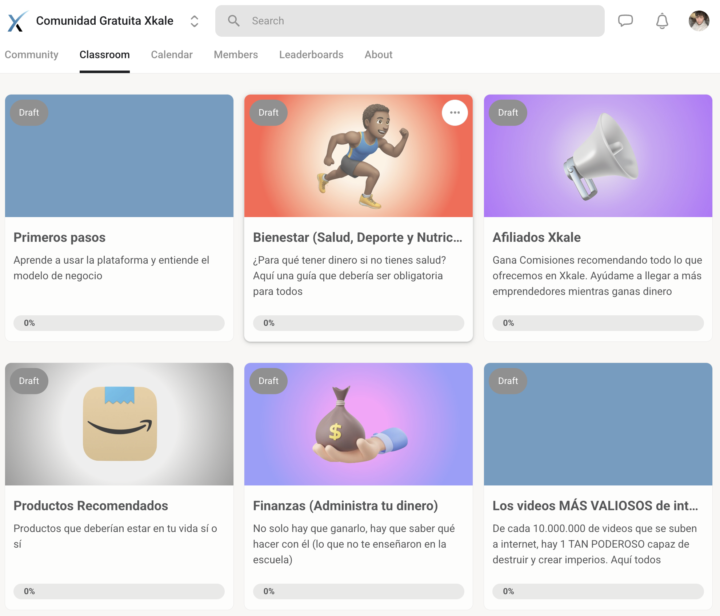Click the 0% progress bar of Primeros pasos
Viewport: 720px width, 616px height.
[119, 323]
